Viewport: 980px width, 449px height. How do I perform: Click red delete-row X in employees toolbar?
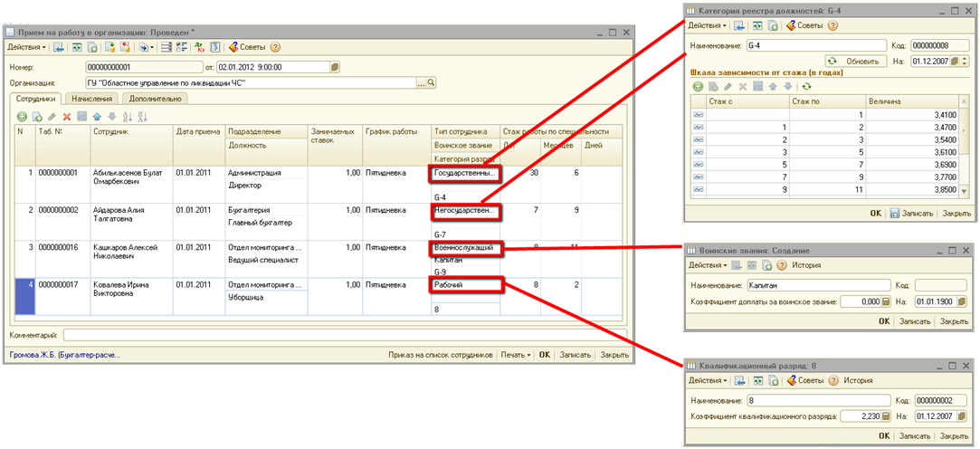click(67, 117)
